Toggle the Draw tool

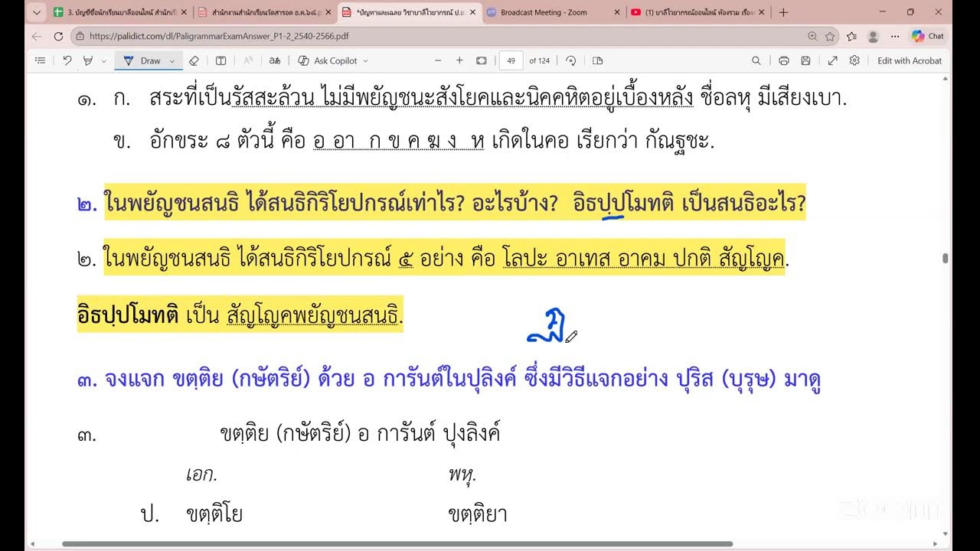143,60
